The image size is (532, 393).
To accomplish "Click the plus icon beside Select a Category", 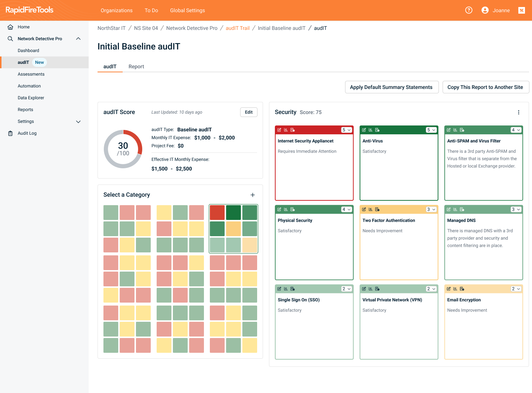I will click(x=253, y=195).
